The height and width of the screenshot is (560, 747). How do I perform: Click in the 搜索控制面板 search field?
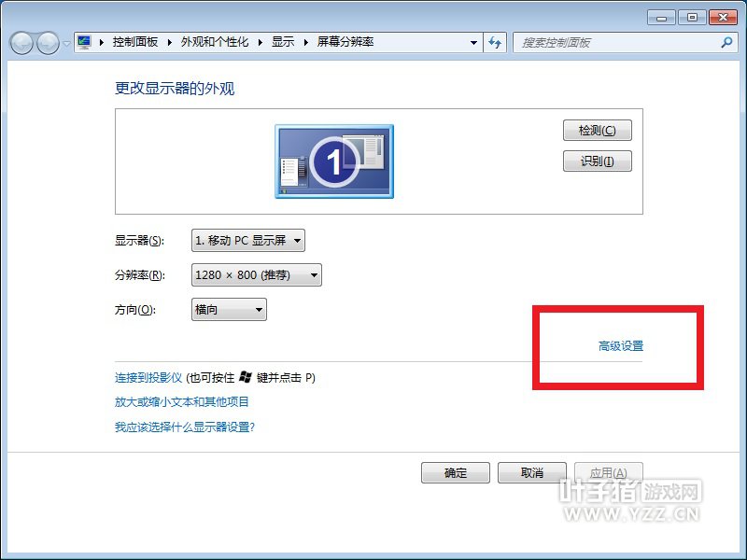coord(616,42)
